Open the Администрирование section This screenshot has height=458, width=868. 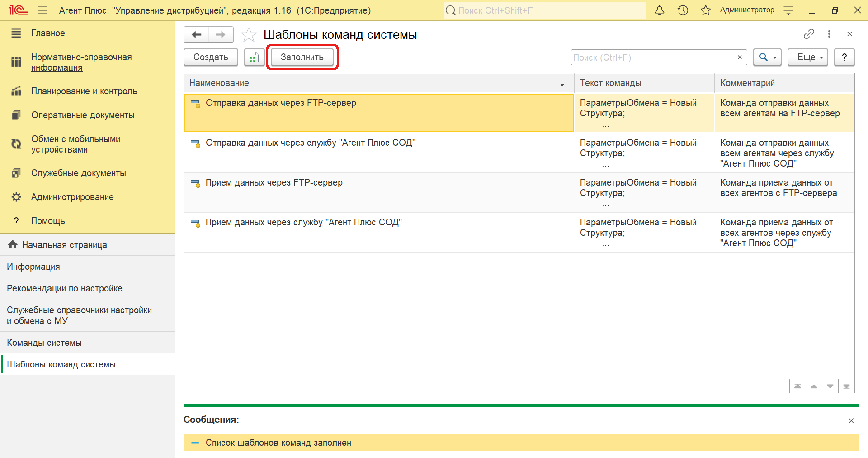(87, 197)
